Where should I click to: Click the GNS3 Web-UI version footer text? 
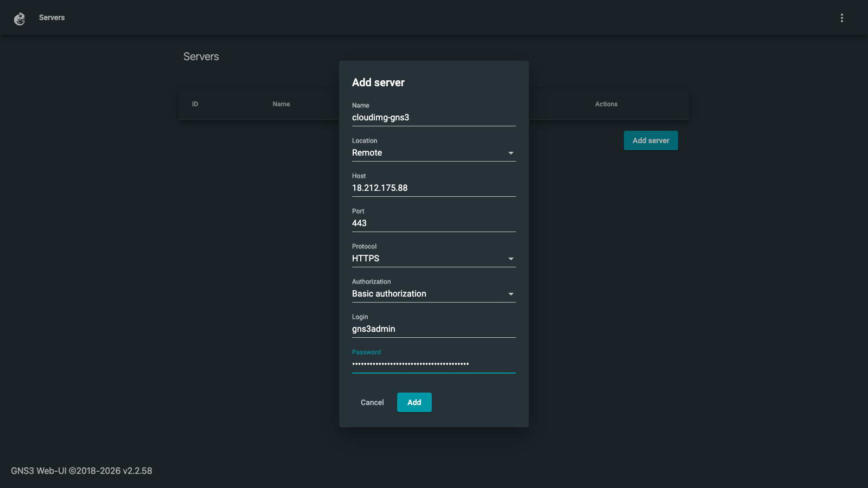[81, 471]
